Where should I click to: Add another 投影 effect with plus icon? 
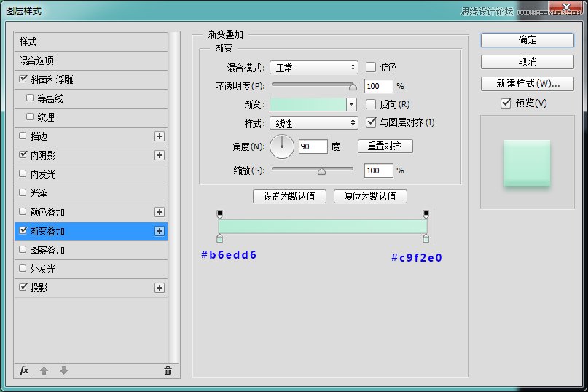coord(160,288)
